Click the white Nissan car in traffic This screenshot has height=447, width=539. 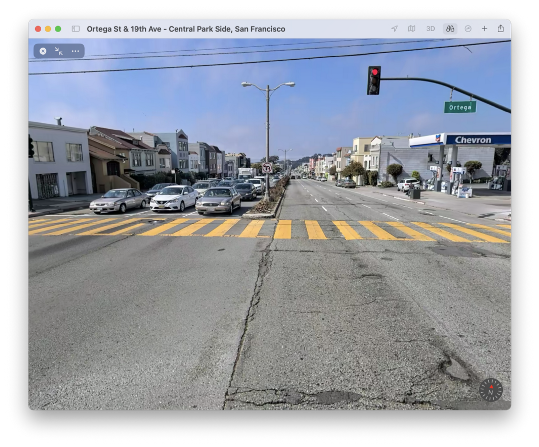click(x=174, y=198)
